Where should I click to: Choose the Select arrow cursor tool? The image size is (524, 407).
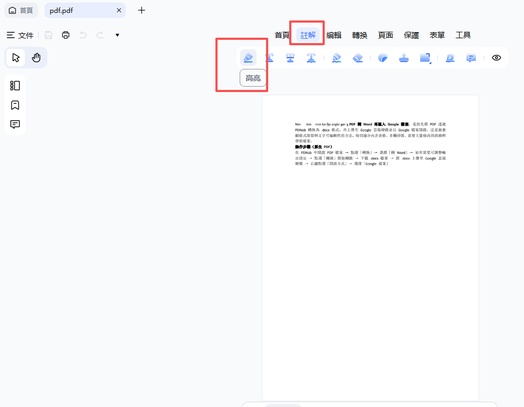pyautogui.click(x=15, y=58)
